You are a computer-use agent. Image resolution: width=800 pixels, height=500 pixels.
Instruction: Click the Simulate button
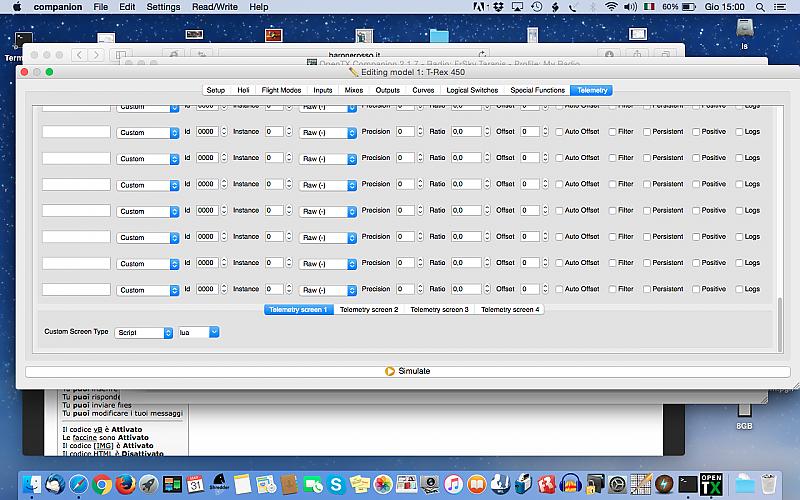point(407,371)
